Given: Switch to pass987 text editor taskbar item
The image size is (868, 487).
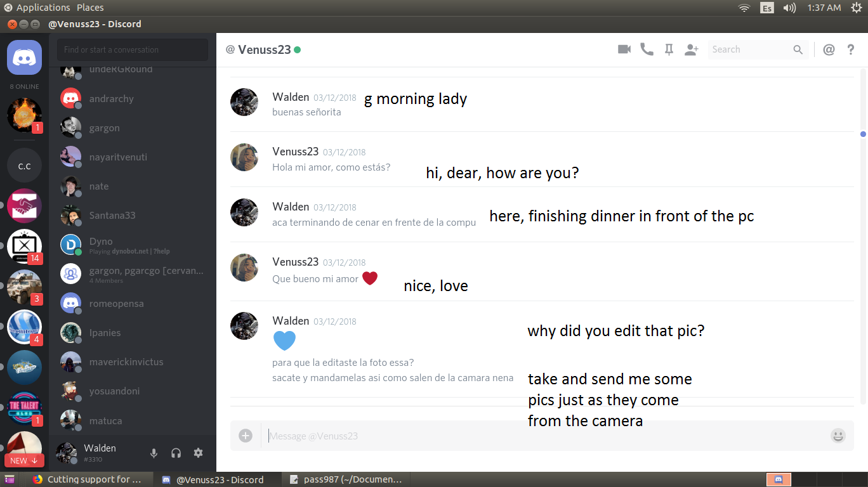Looking at the screenshot, I should pyautogui.click(x=346, y=479).
